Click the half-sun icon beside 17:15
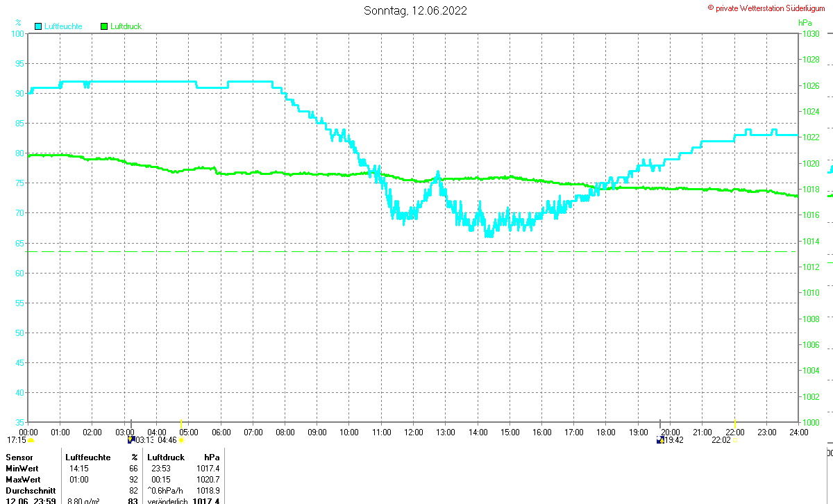Screen dimensions: 833x504 (x=31, y=440)
